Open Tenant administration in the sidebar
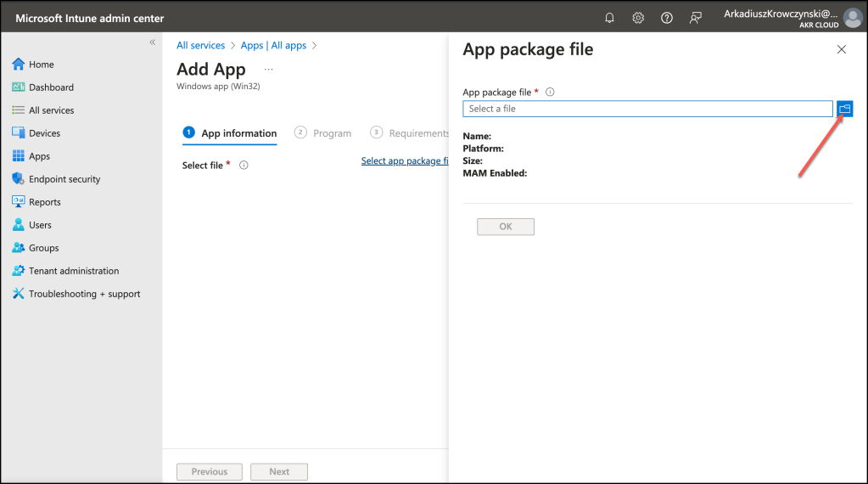The image size is (868, 484). click(74, 271)
